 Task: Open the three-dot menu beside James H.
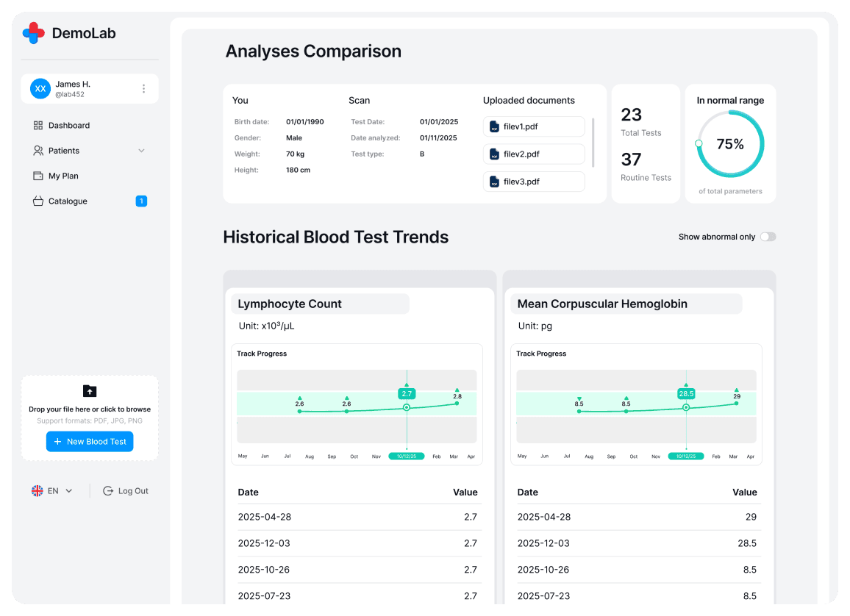click(143, 89)
